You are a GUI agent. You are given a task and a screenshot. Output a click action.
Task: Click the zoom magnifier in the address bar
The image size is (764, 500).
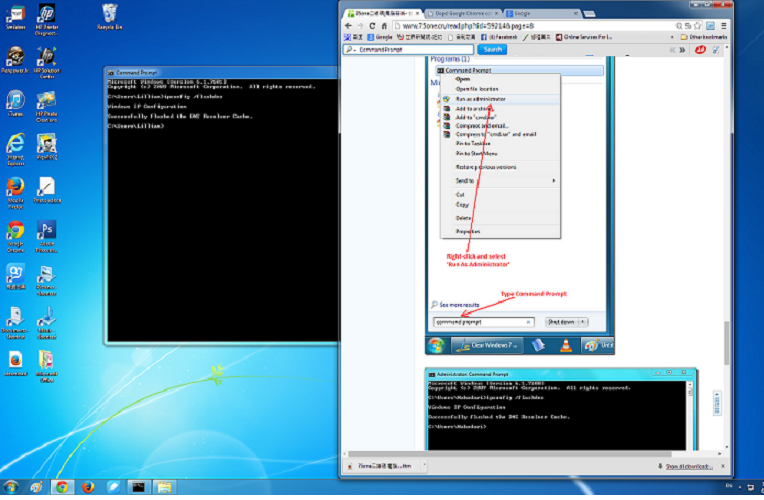(679, 26)
